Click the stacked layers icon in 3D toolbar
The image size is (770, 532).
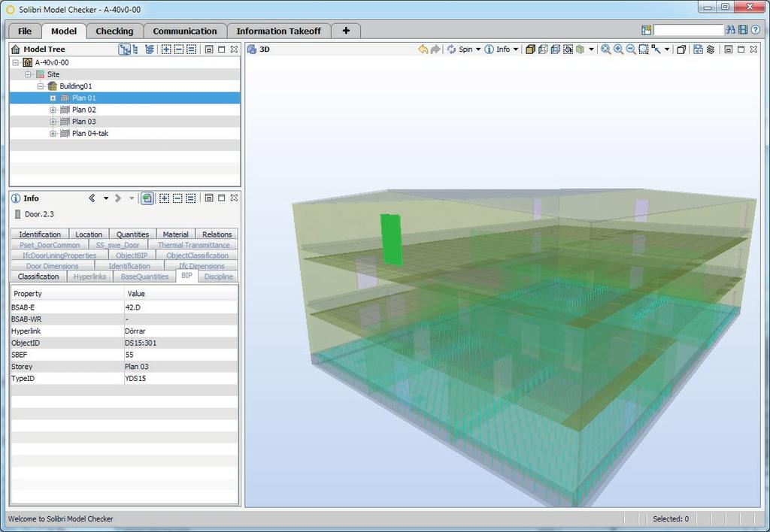pyautogui.click(x=710, y=49)
